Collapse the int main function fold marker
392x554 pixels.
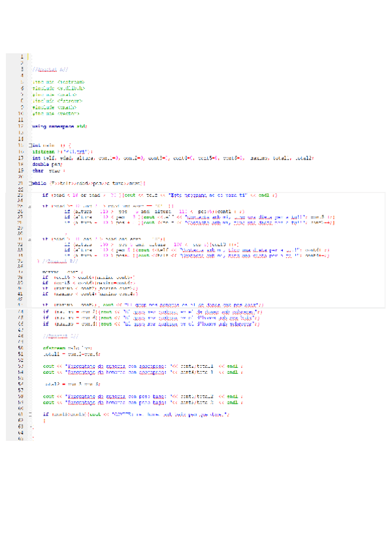[x=29, y=145]
